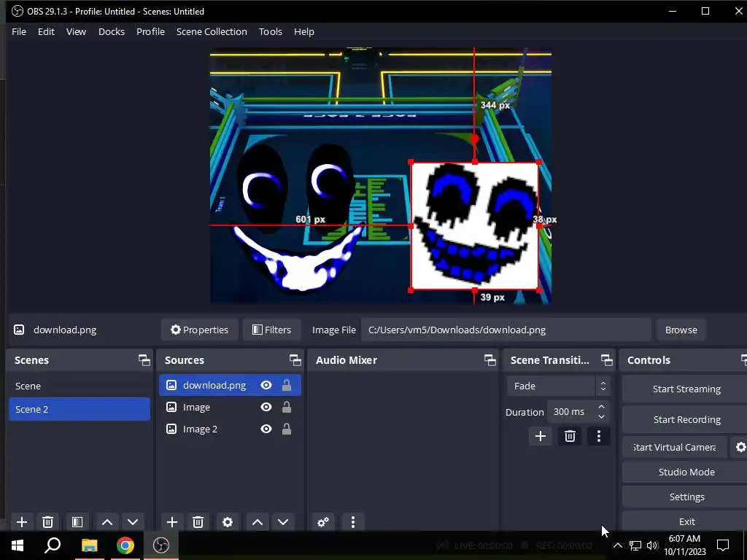Click the Browse button for image file

(x=681, y=330)
